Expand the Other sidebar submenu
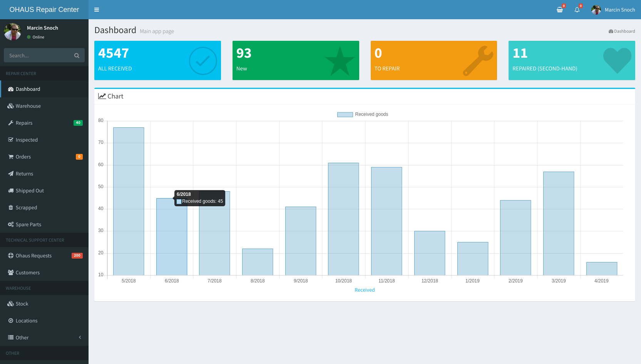 point(44,337)
